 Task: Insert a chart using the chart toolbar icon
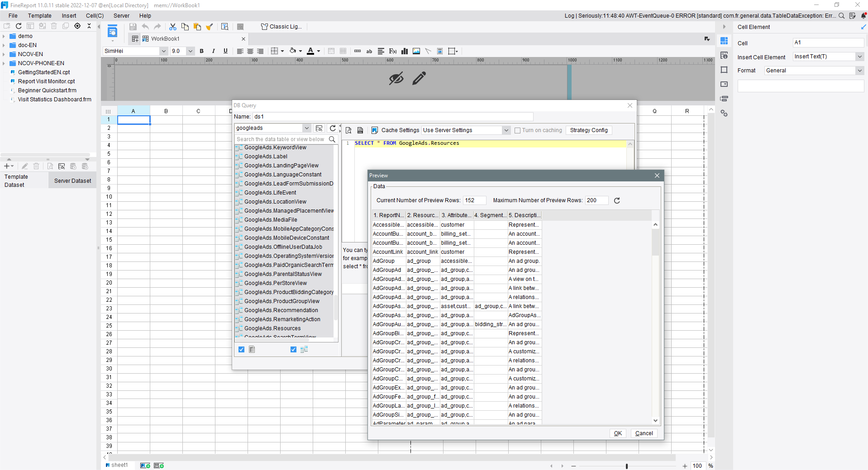pos(405,51)
